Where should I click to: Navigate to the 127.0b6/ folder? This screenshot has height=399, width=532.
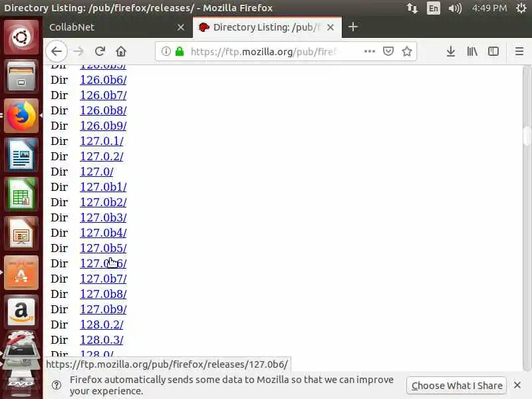point(103,263)
